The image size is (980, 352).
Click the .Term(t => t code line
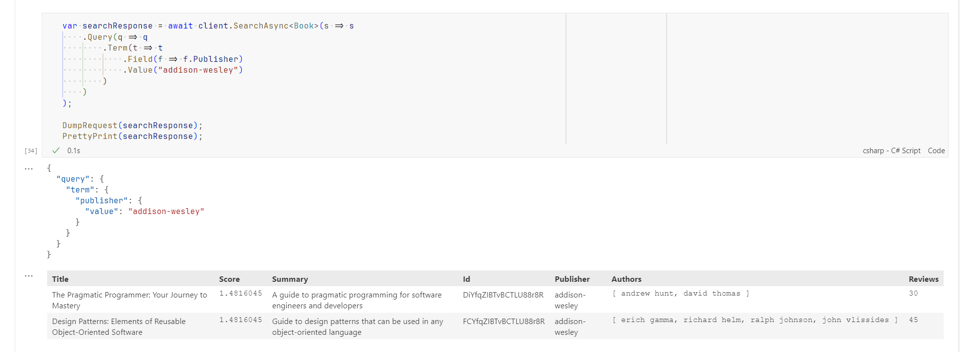coord(133,48)
